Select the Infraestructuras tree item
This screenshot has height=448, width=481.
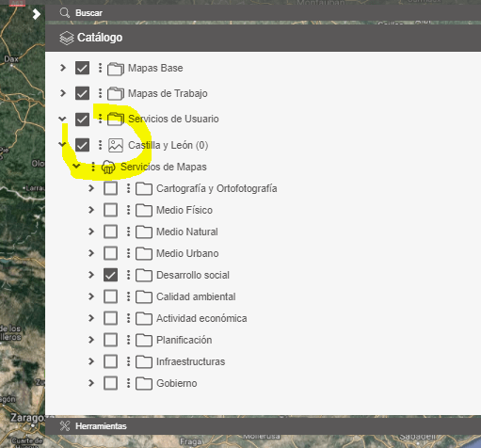click(190, 361)
